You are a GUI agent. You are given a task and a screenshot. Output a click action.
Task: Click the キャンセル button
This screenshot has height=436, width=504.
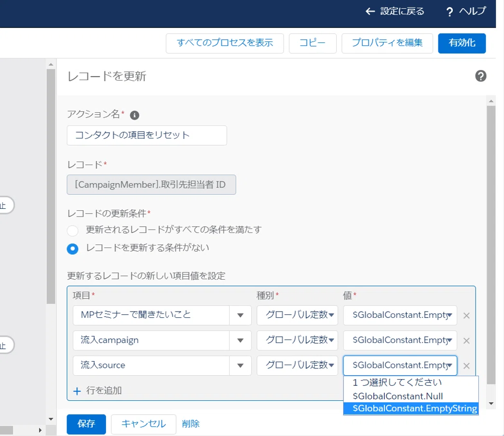pos(144,424)
